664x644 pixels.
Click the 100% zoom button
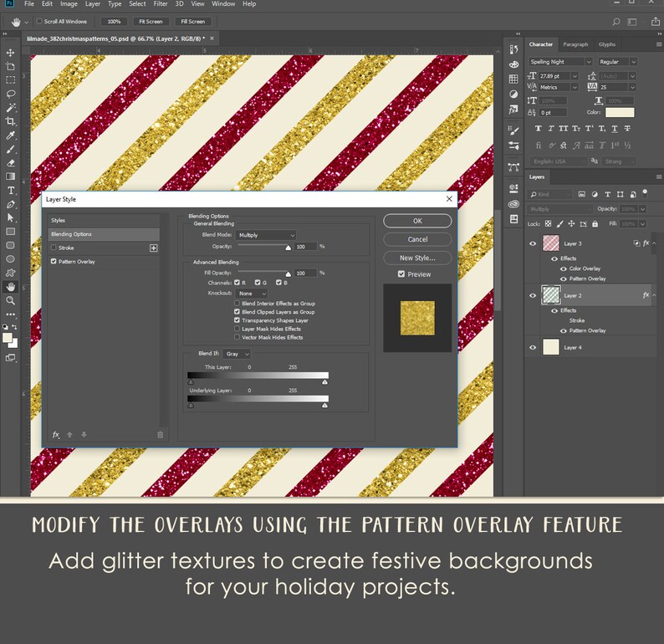click(114, 22)
